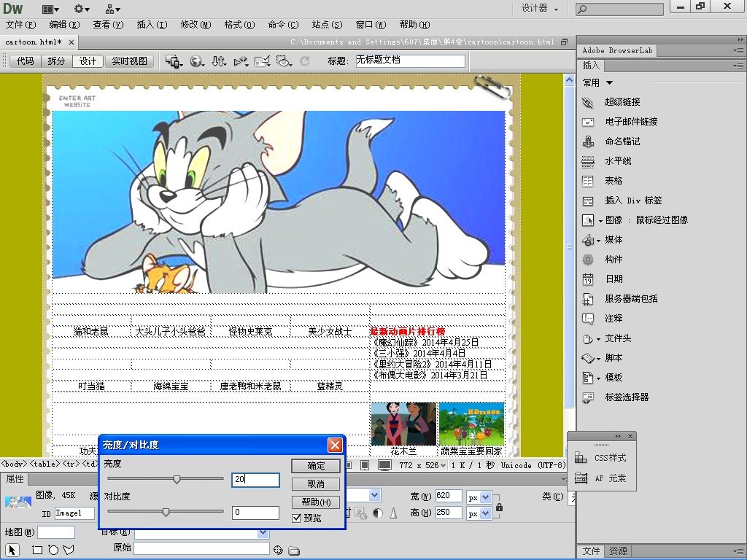Screen dimensions: 747x560
Task: Click the server-side include icon
Action: [588, 299]
